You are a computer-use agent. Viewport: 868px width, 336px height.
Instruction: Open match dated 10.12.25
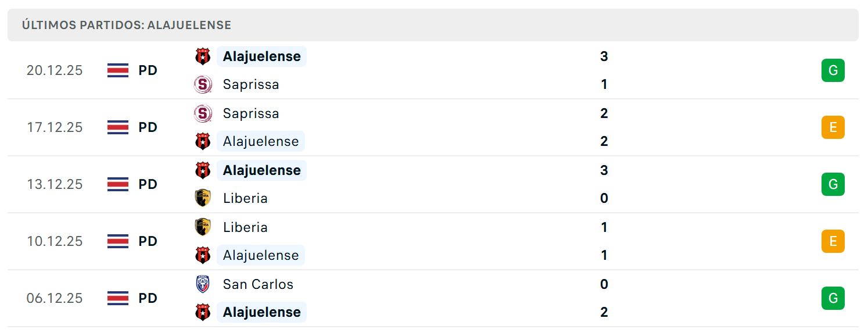[433, 241]
